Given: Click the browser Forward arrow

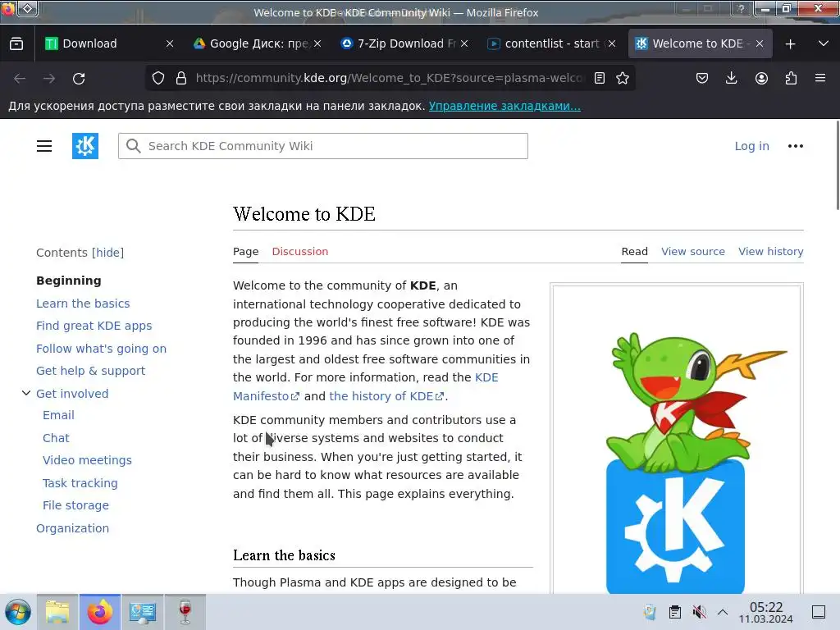Looking at the screenshot, I should pyautogui.click(x=49, y=79).
